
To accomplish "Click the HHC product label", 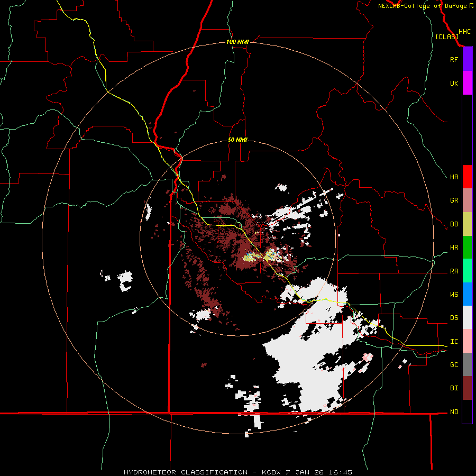I will point(464,32).
